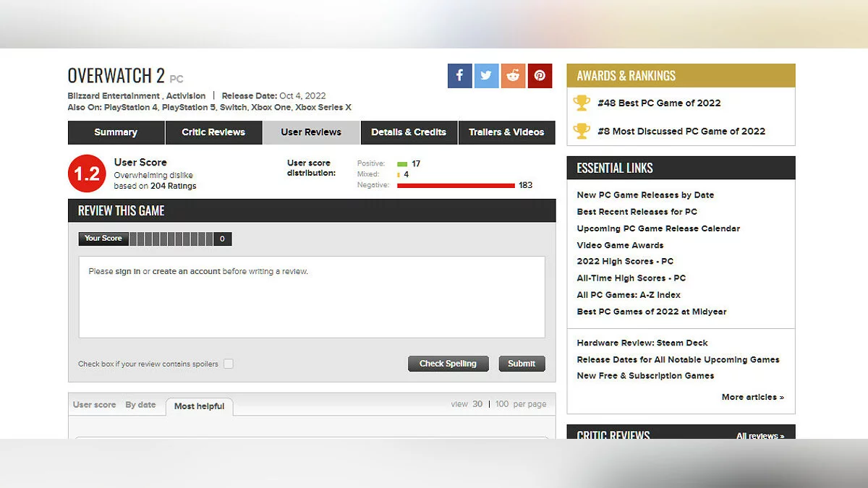Open the Details & Credits tab
Viewport: 868px width, 488px height.
point(409,132)
